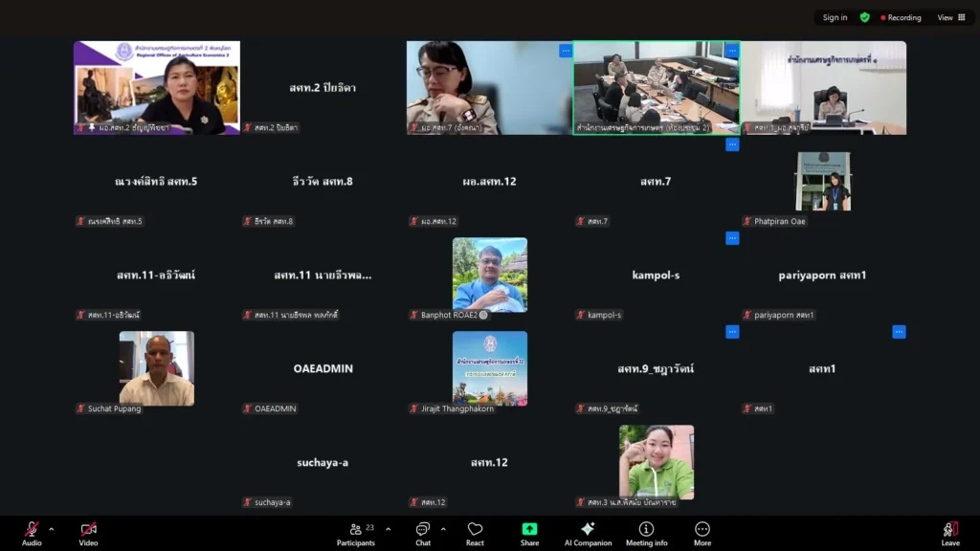Open the Chat panel
Viewport: 980px width, 551px height.
(x=423, y=532)
